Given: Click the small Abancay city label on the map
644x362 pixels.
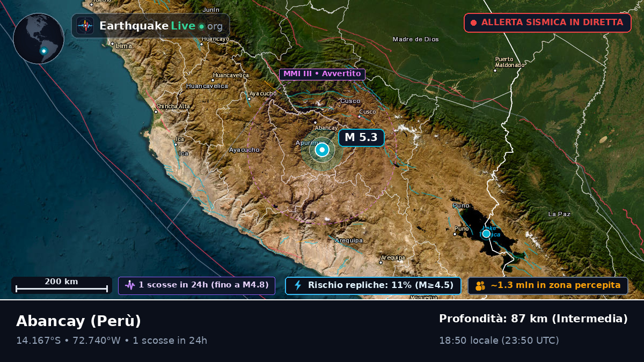Looking at the screenshot, I should [326, 128].
